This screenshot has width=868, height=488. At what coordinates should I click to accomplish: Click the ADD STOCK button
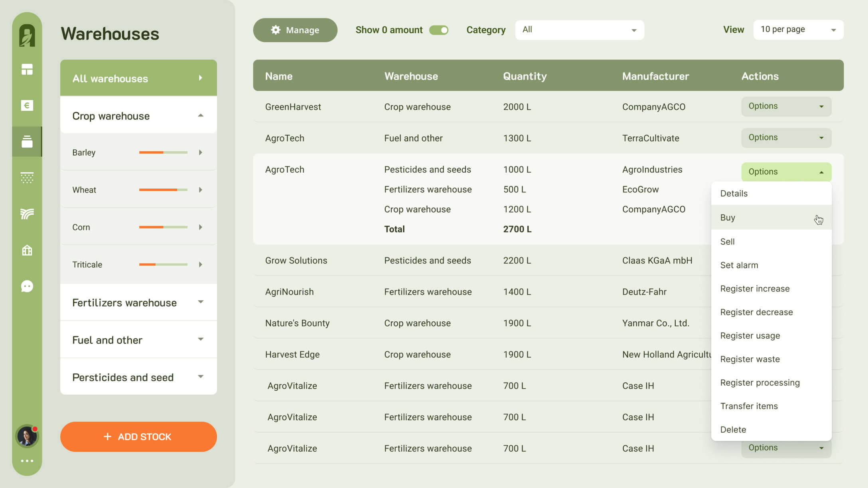[138, 437]
